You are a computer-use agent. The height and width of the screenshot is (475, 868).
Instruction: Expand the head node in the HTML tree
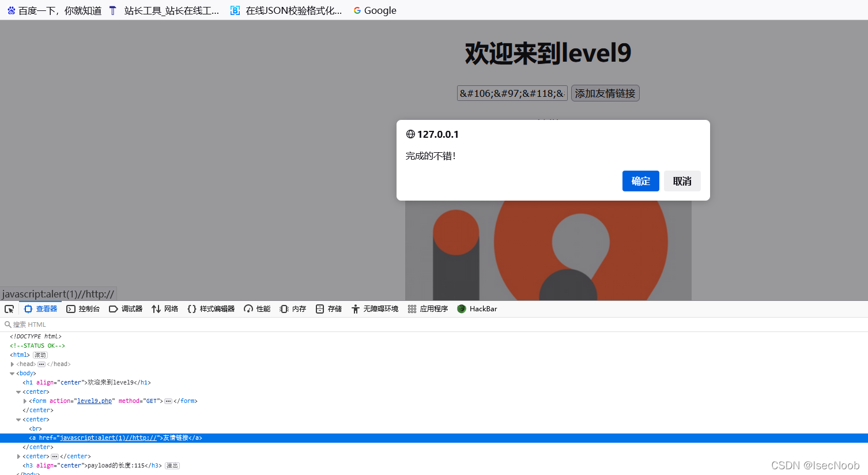point(13,364)
